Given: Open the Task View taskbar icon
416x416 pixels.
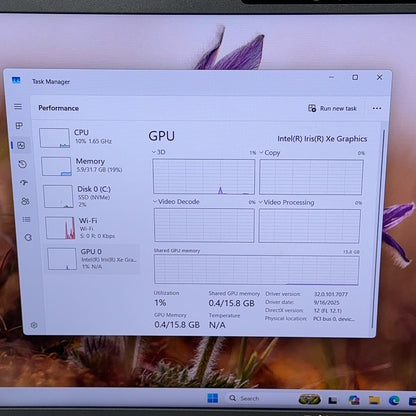Looking at the screenshot, I should [332, 400].
